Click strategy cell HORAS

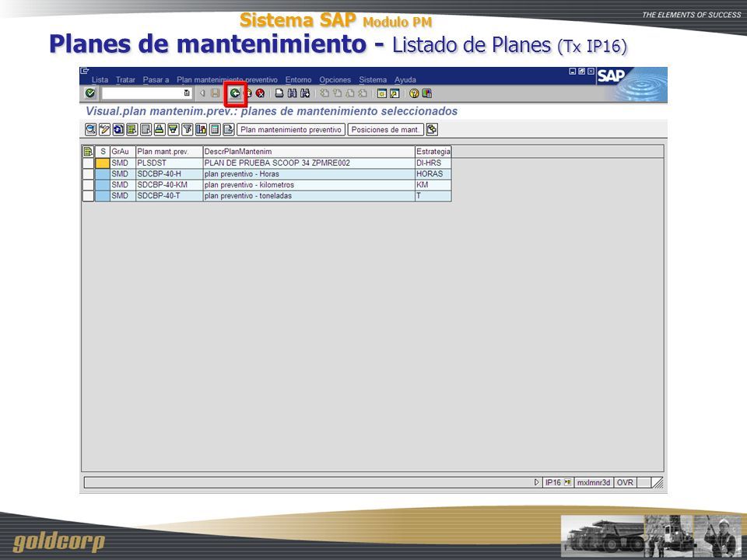coord(433,173)
